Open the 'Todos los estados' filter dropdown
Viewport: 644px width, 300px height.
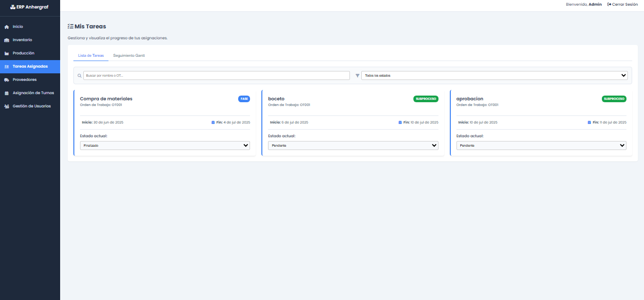494,75
